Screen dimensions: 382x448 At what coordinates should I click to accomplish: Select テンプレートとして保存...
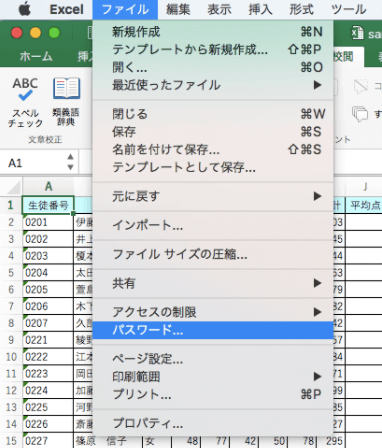click(213, 167)
